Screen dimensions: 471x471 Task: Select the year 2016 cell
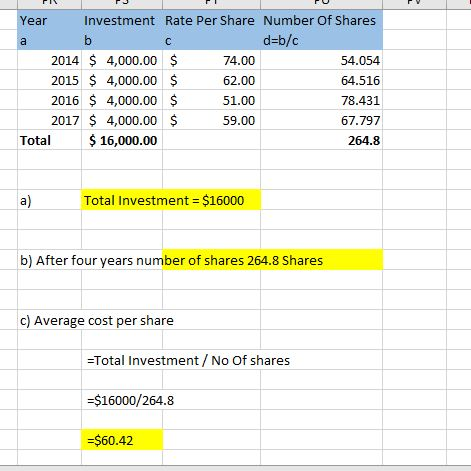click(49, 100)
